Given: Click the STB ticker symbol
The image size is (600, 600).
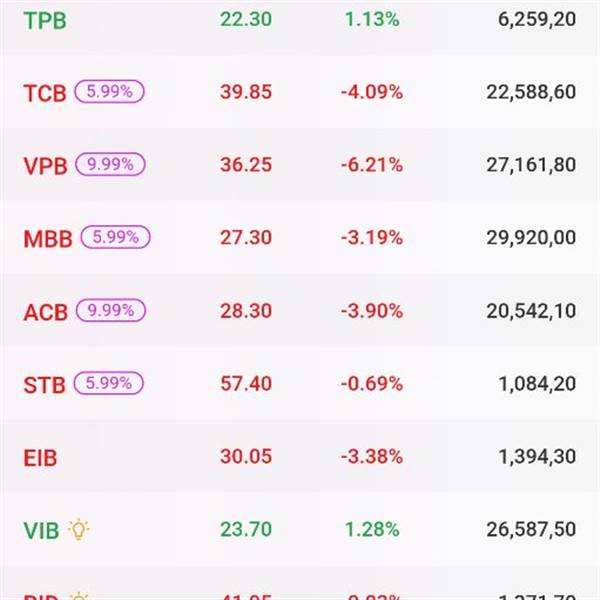Looking at the screenshot, I should 44,384.
